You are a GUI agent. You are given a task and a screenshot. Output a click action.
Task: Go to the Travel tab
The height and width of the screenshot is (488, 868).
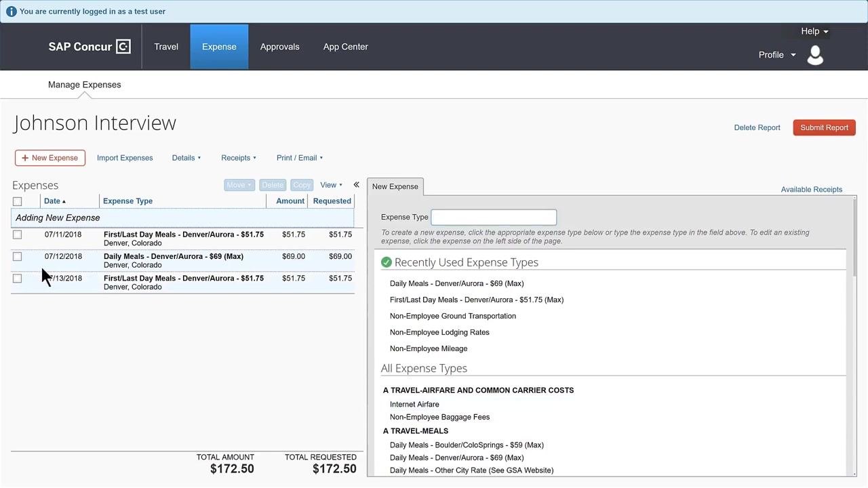[166, 47]
